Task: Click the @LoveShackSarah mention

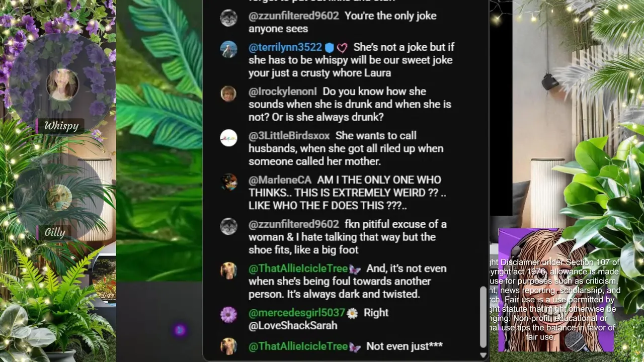Action: [293, 326]
